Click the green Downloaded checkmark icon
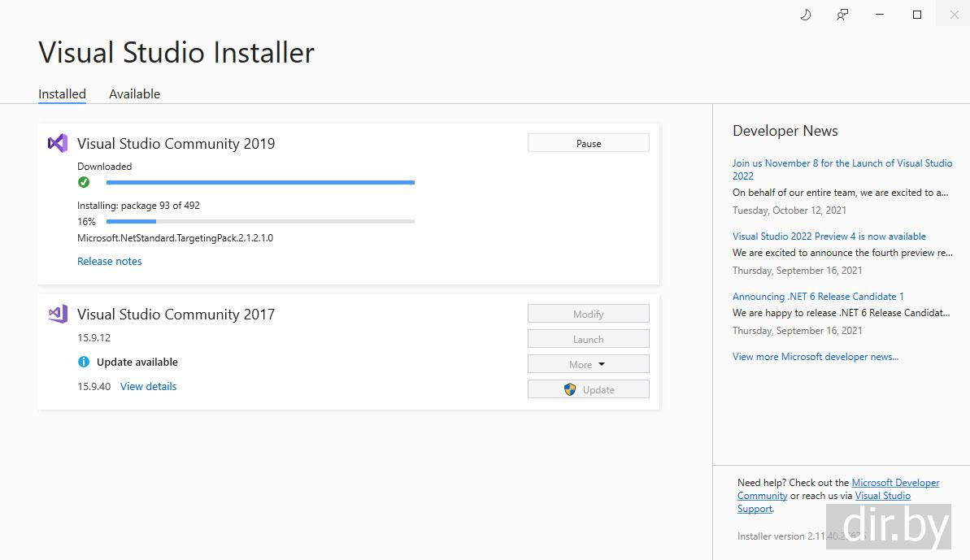The height and width of the screenshot is (560, 970). 84,182
